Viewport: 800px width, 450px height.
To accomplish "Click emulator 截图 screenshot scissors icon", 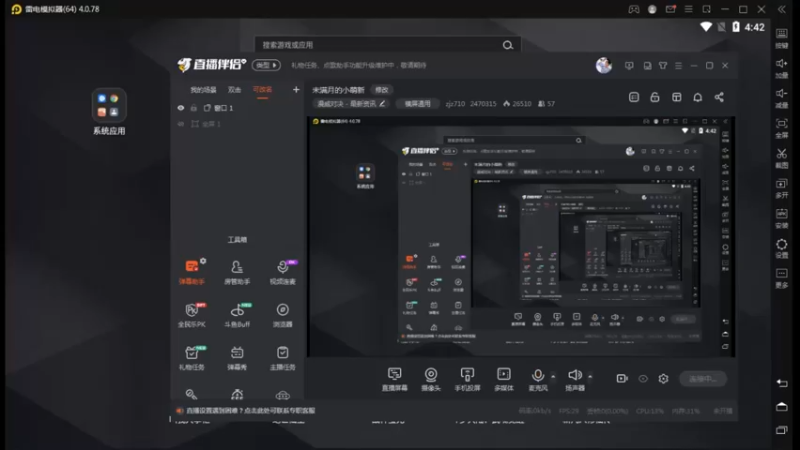I will (x=782, y=158).
